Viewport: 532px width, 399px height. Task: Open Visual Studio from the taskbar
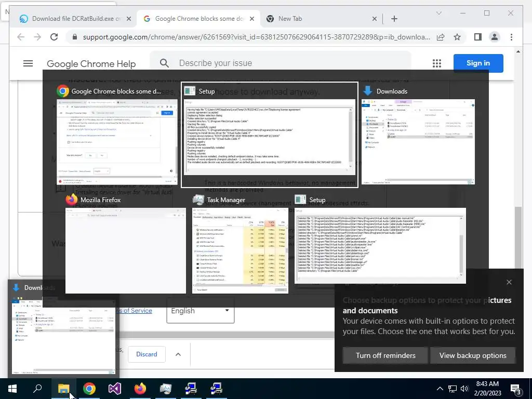(115, 389)
